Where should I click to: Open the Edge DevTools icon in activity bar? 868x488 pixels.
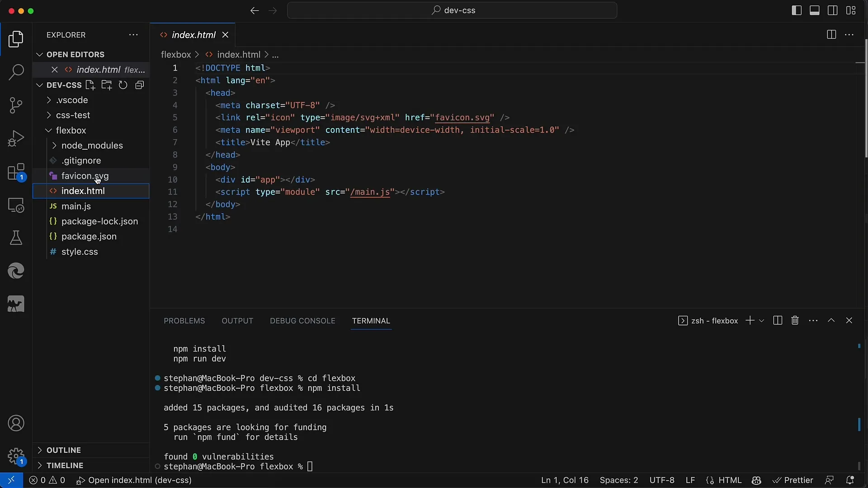click(x=16, y=271)
